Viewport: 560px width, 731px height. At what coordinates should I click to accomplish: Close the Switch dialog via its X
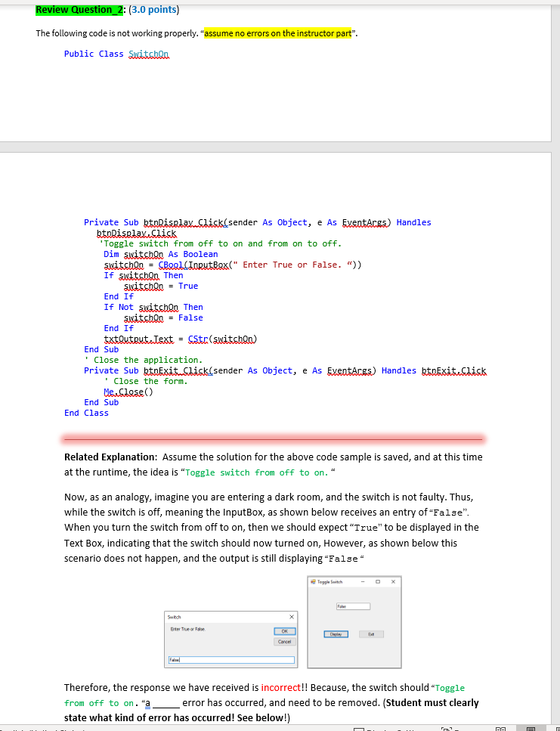(x=292, y=617)
